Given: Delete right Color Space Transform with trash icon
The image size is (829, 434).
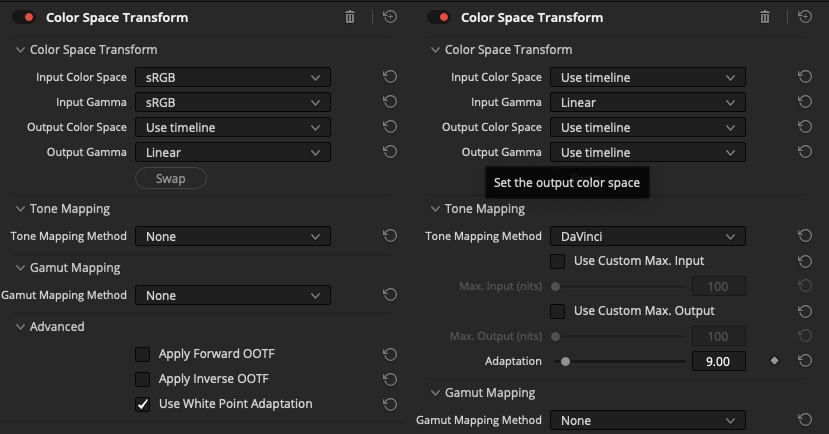Looking at the screenshot, I should [x=765, y=17].
